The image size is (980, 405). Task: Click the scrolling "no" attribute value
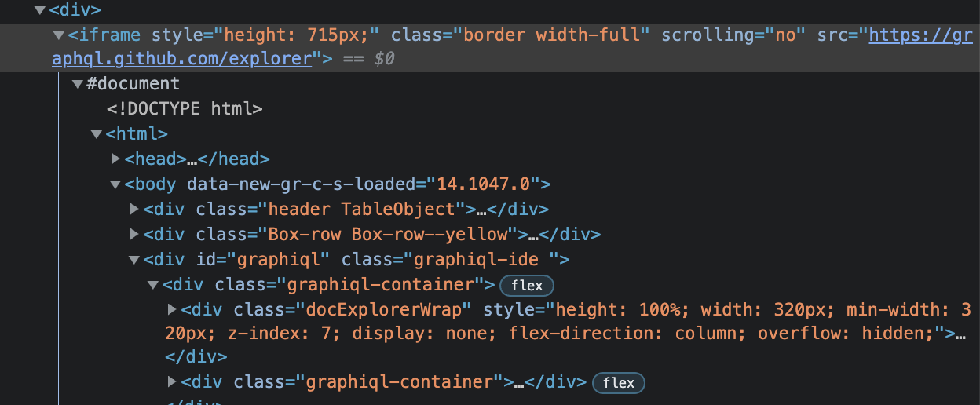coord(785,35)
